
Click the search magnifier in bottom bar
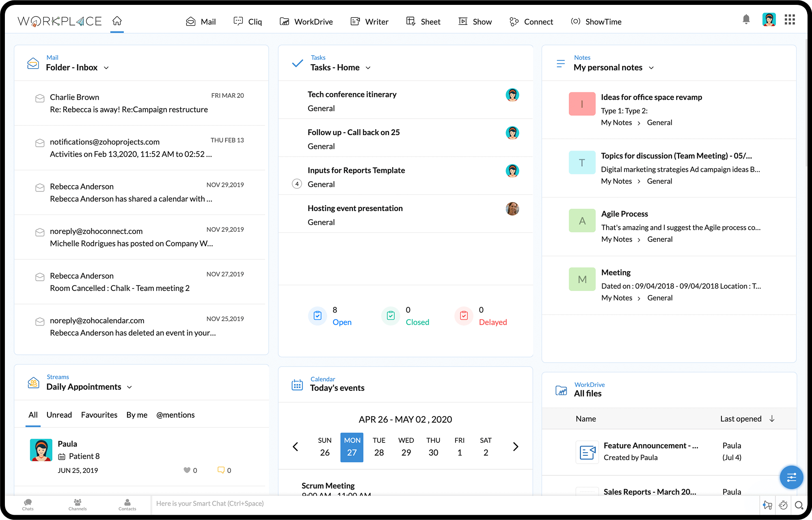tap(799, 505)
